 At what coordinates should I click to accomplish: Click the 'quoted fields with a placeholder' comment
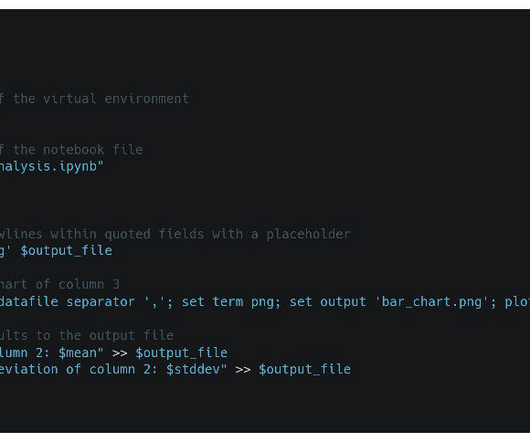tap(227, 234)
